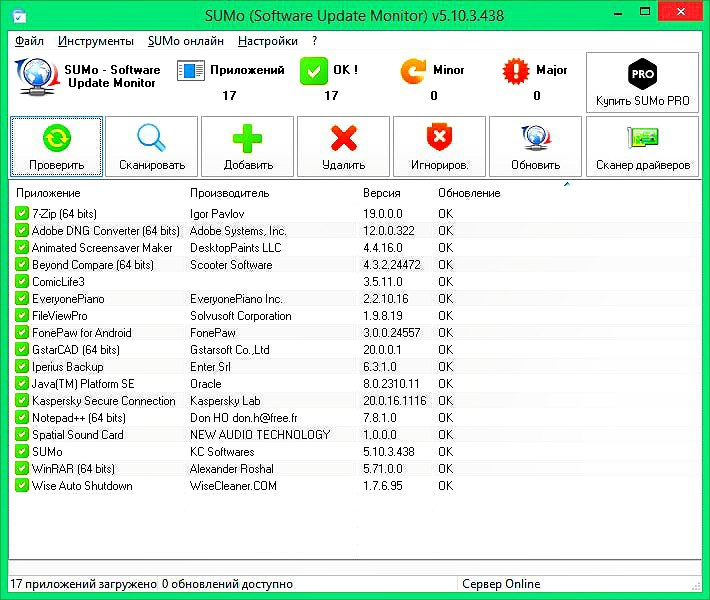Click the red Major updates icon
The height and width of the screenshot is (600, 710).
[x=516, y=71]
